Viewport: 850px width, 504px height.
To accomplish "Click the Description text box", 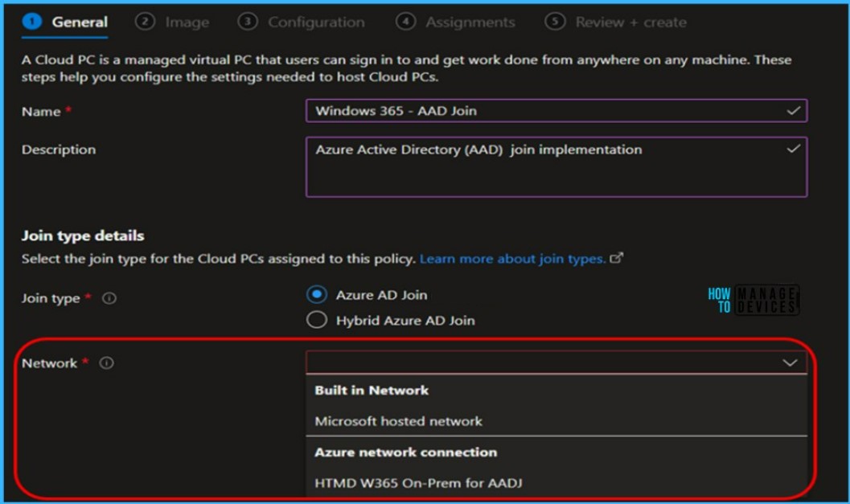I will click(x=556, y=167).
